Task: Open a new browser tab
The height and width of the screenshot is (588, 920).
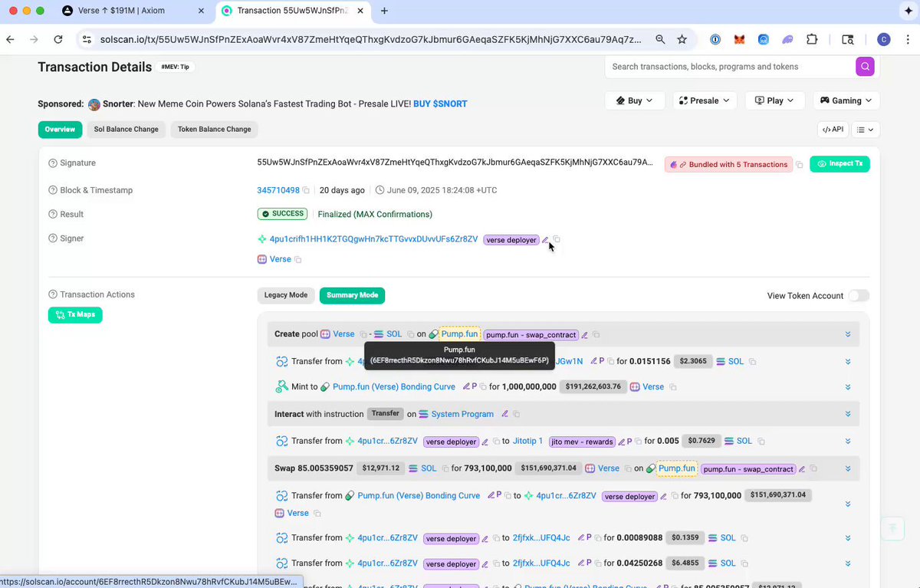Action: 384,11
